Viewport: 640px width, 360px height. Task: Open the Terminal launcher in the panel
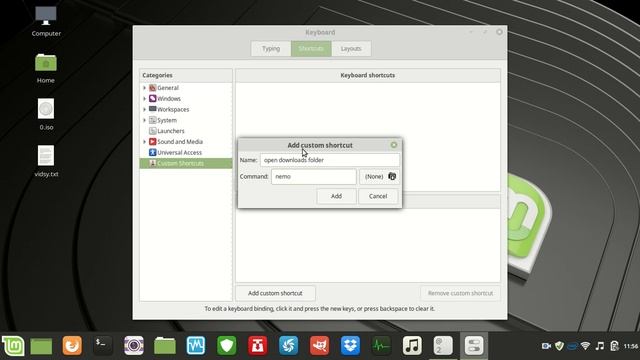(x=102, y=346)
